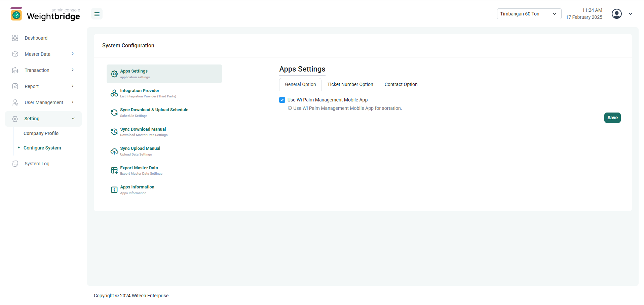Image resolution: width=644 pixels, height=305 pixels.
Task: Open the Company Profile link
Action: [41, 133]
